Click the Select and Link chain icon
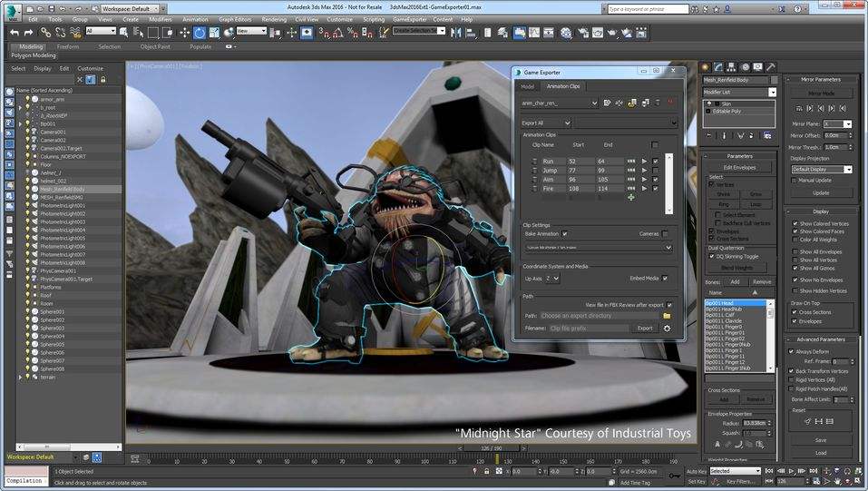Viewport: 868px width, 491px height. 45,33
